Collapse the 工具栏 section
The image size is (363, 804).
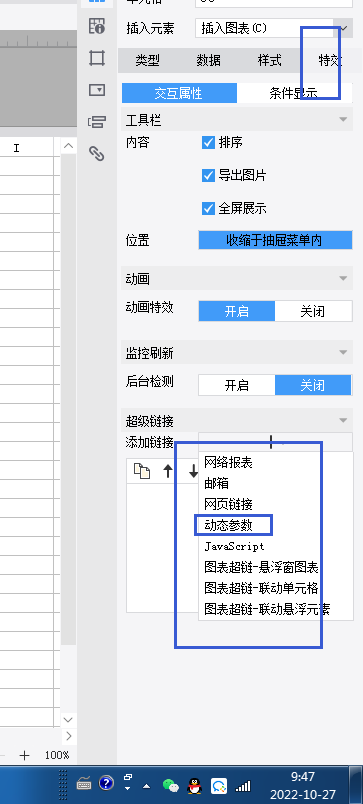[x=344, y=120]
